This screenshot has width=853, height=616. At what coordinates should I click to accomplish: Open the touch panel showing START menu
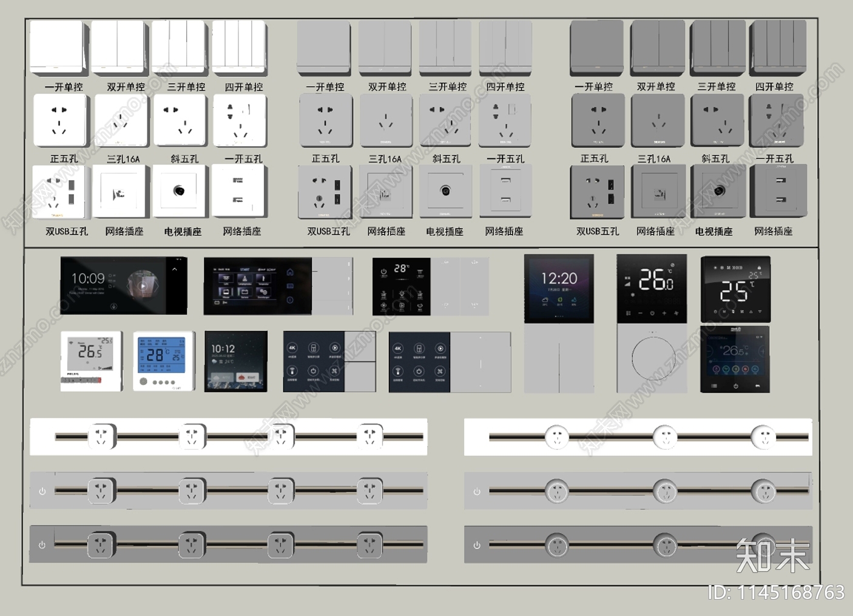[x=278, y=286]
